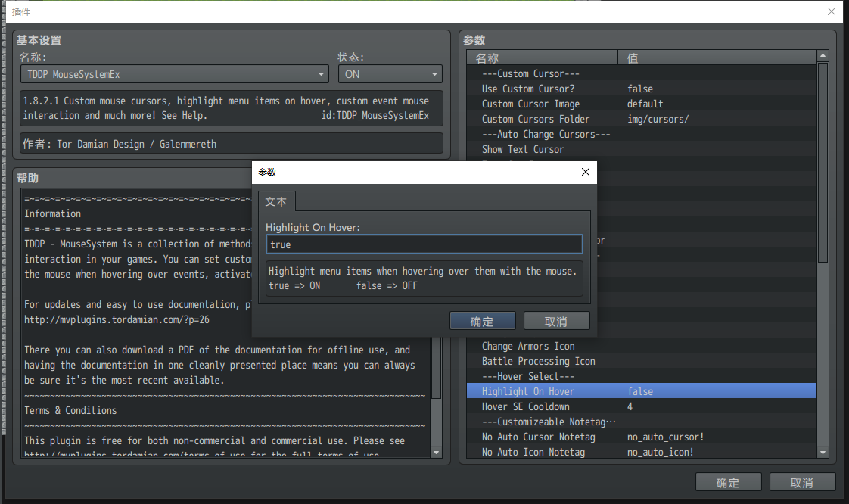Click the 值 column header in parameters
This screenshot has height=504, width=849.
click(717, 58)
